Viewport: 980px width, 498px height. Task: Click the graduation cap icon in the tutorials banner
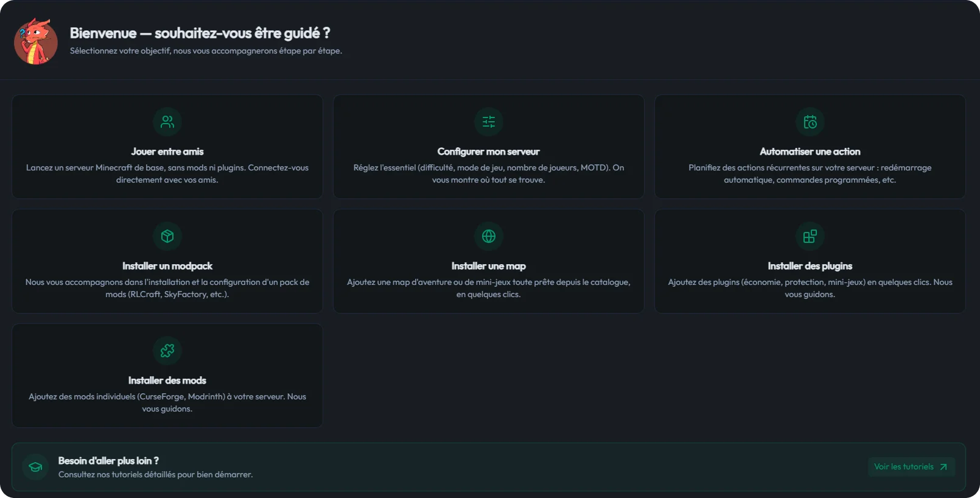(35, 467)
